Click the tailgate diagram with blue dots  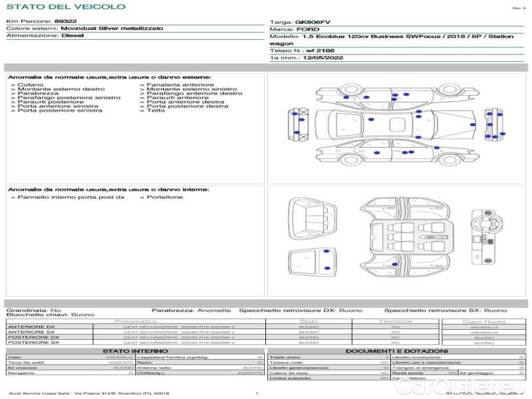[311, 260]
